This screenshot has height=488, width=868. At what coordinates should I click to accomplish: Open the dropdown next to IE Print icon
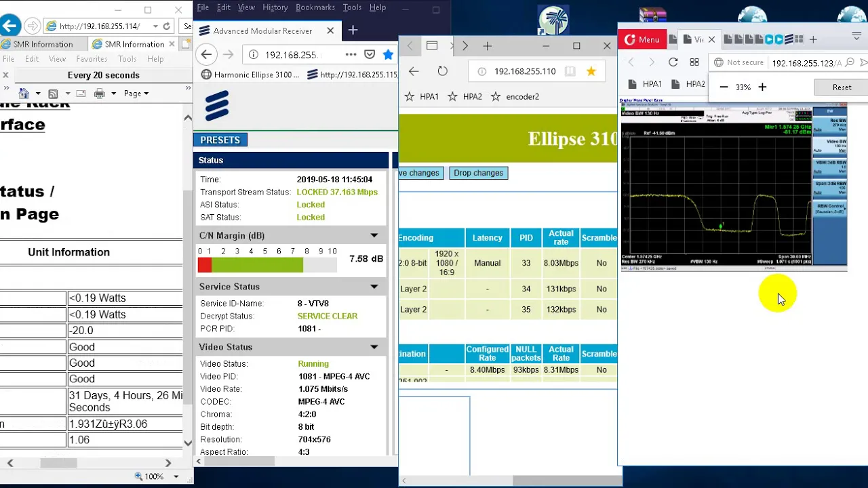coord(113,94)
